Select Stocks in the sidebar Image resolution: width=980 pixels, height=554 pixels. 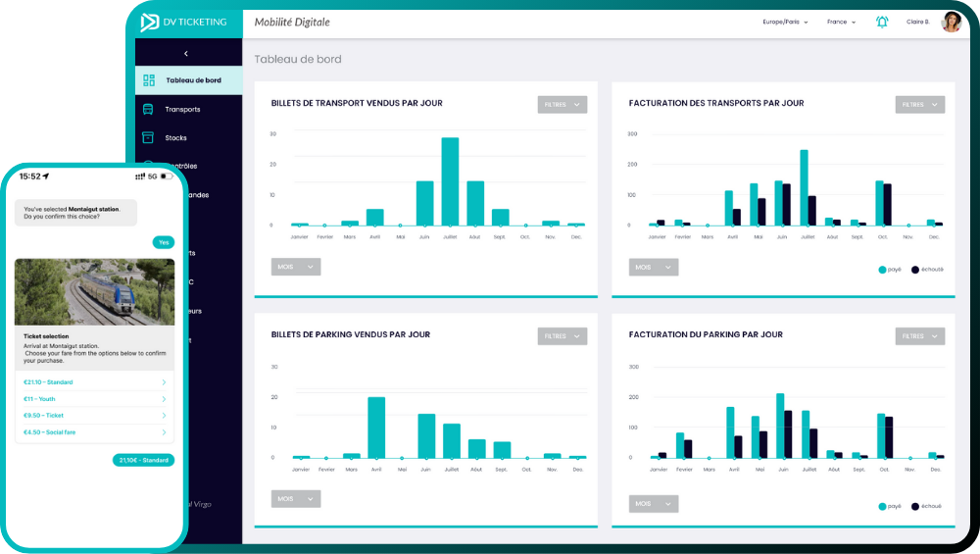click(176, 137)
